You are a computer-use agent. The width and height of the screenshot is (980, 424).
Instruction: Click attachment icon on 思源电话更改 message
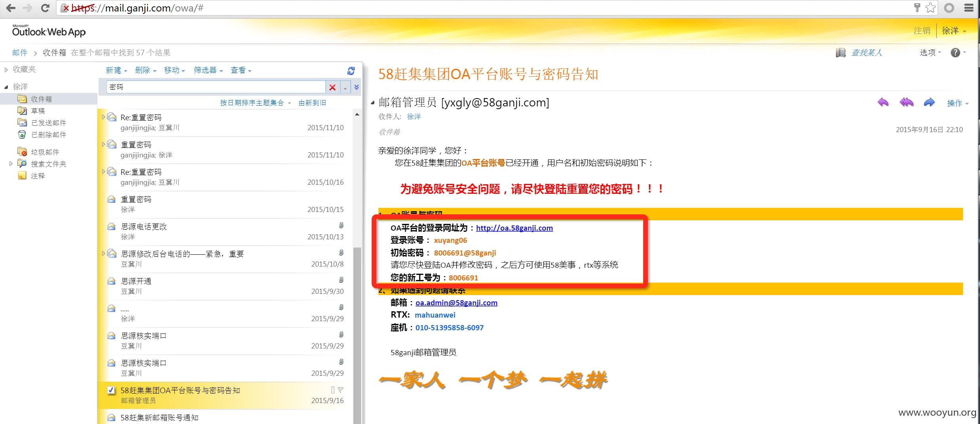(341, 225)
